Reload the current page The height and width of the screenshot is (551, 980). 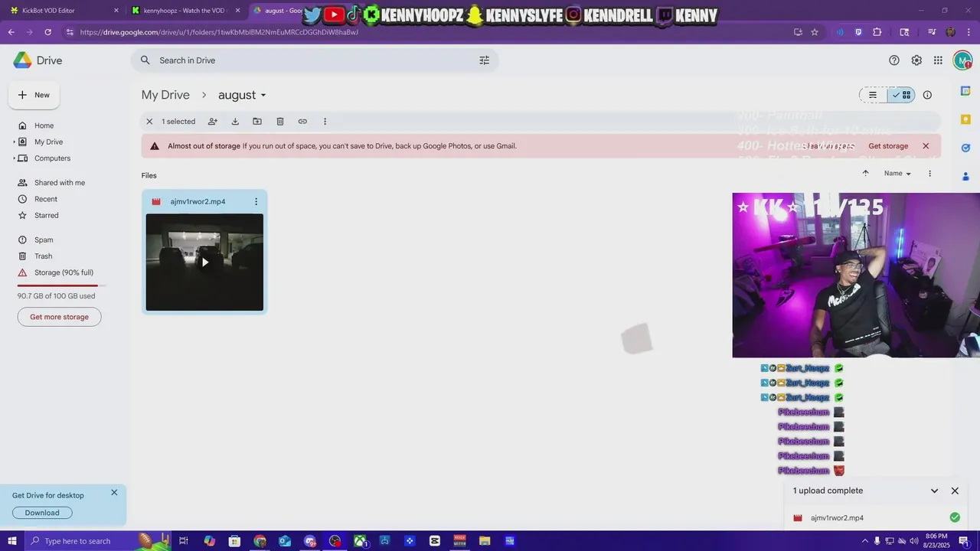(x=47, y=32)
